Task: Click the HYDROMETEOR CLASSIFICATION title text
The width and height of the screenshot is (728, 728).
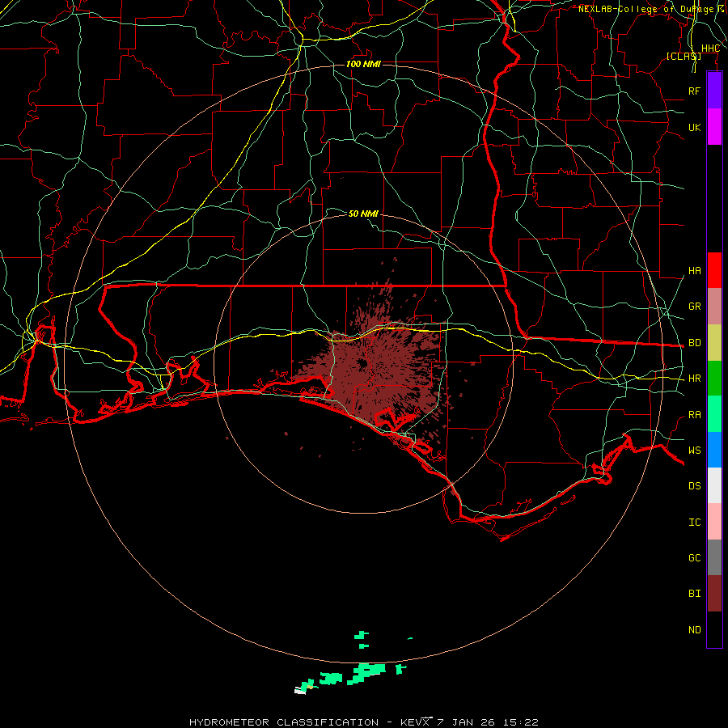Action: point(284,722)
